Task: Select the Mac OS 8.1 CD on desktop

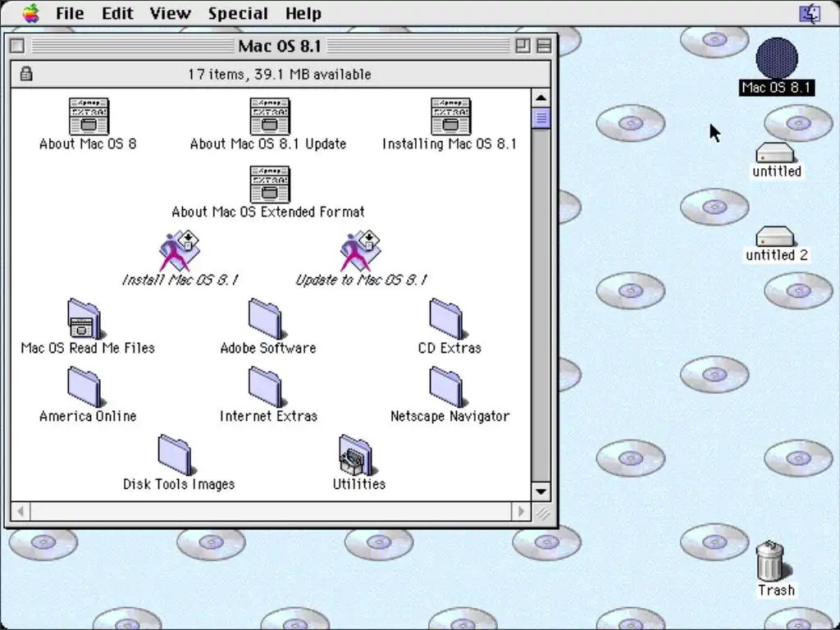Action: point(777,58)
